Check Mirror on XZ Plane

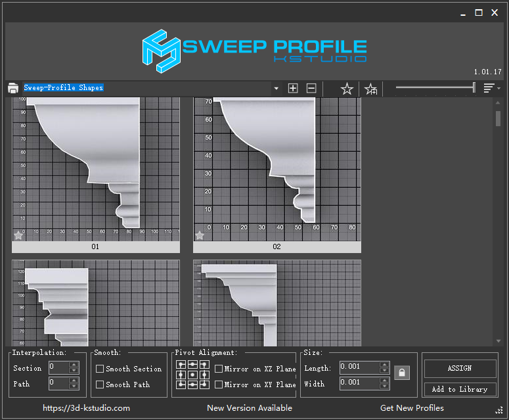pyautogui.click(x=219, y=369)
